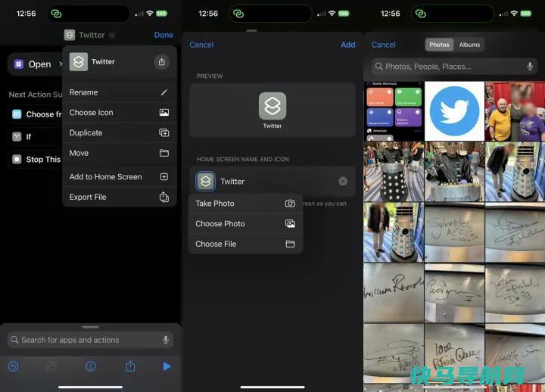Screen dimensions: 545x392
Task: Select the Twitter bird logo photo
Action: (454, 111)
